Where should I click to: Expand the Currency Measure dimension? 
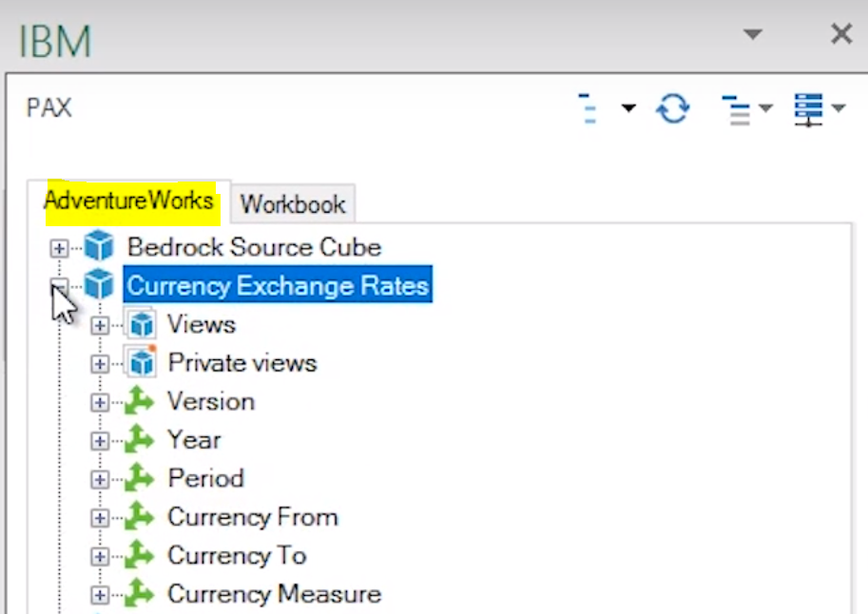pos(100,595)
